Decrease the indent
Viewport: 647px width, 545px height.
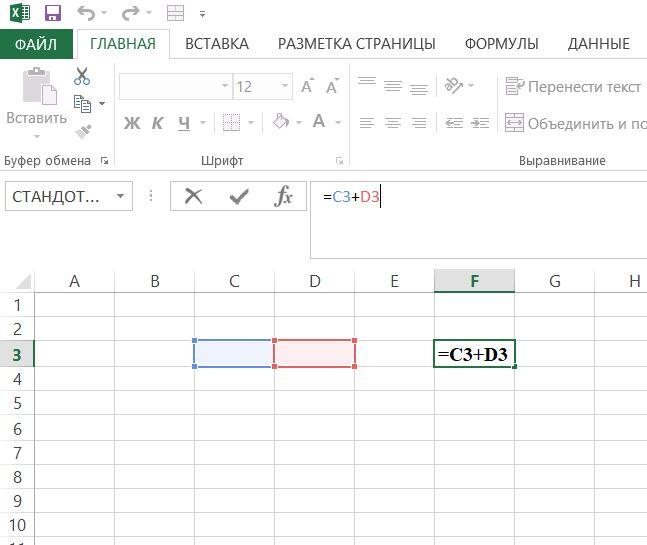(x=454, y=123)
